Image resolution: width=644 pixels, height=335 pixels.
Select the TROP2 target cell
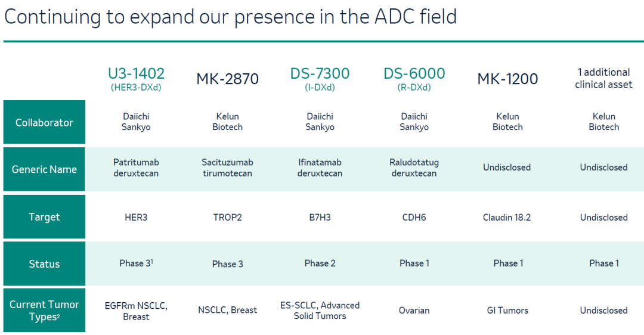click(227, 218)
